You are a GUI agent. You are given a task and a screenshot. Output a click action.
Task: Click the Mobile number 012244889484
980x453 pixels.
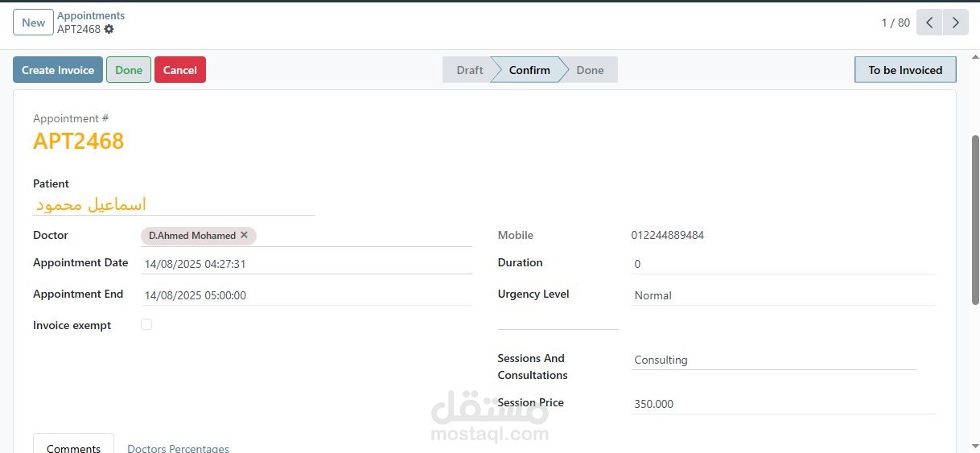(x=668, y=235)
